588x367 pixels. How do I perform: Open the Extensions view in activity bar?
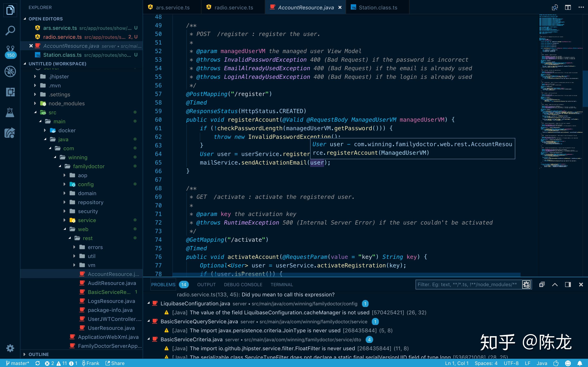coord(10,92)
